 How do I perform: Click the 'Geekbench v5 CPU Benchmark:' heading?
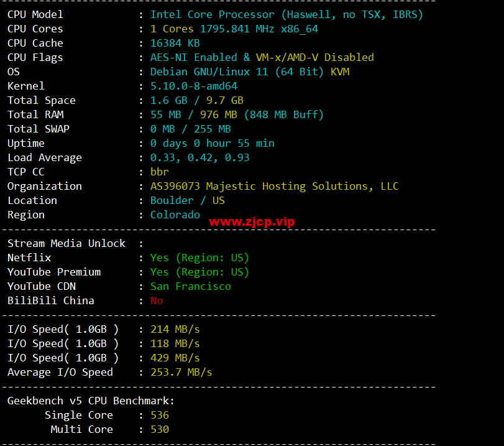[x=91, y=401]
